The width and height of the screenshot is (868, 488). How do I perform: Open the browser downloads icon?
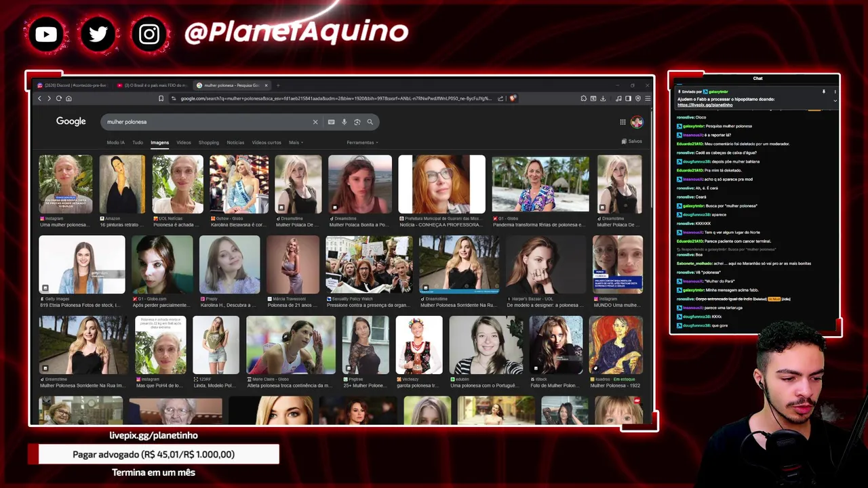[x=603, y=98]
